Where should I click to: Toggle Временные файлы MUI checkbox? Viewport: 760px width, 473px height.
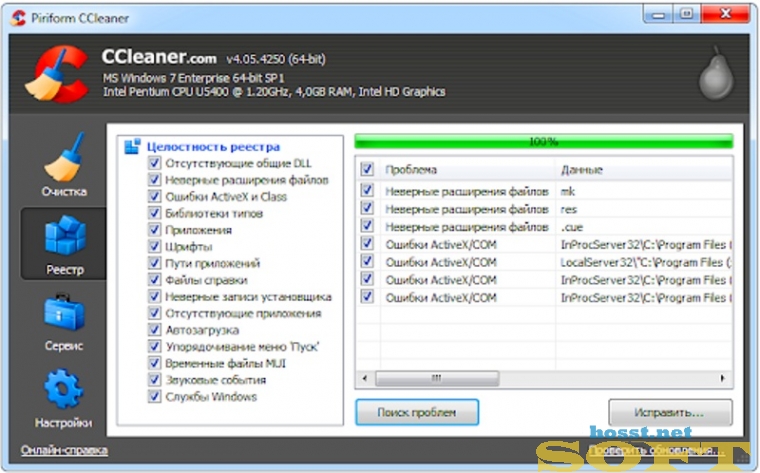click(154, 363)
